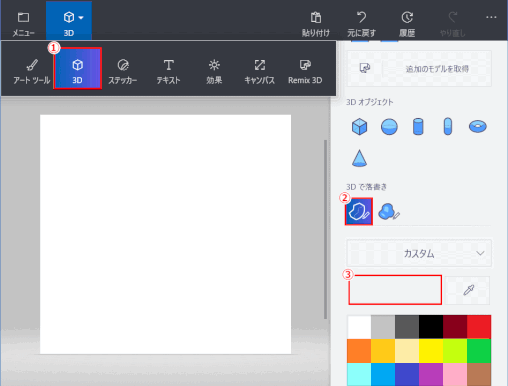Choose the bright red color swatch
Screen dimensions: 508x386
479,327
